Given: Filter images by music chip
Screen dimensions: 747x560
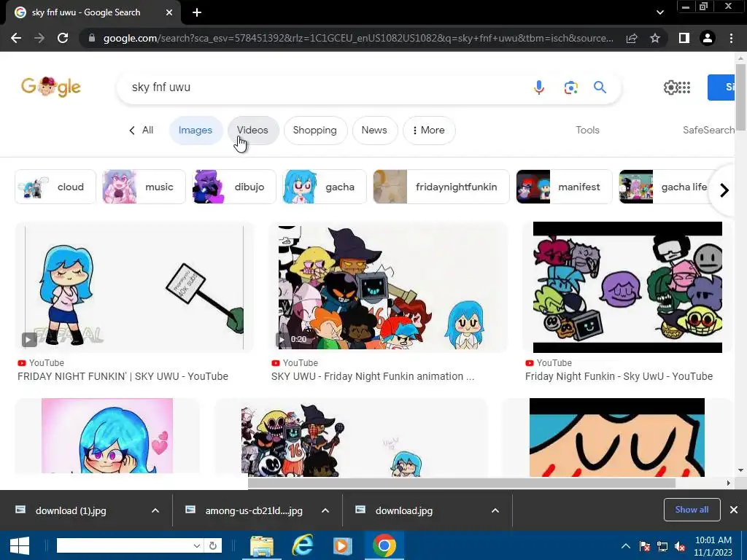Looking at the screenshot, I should point(144,187).
